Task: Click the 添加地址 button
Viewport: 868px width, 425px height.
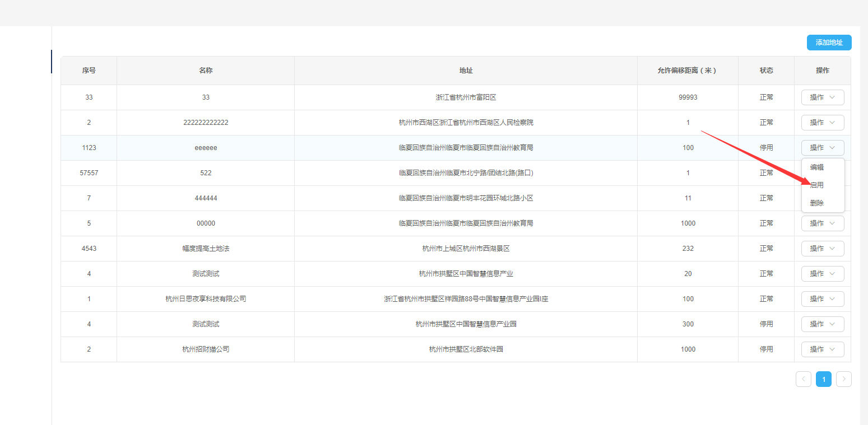Action: (x=829, y=43)
